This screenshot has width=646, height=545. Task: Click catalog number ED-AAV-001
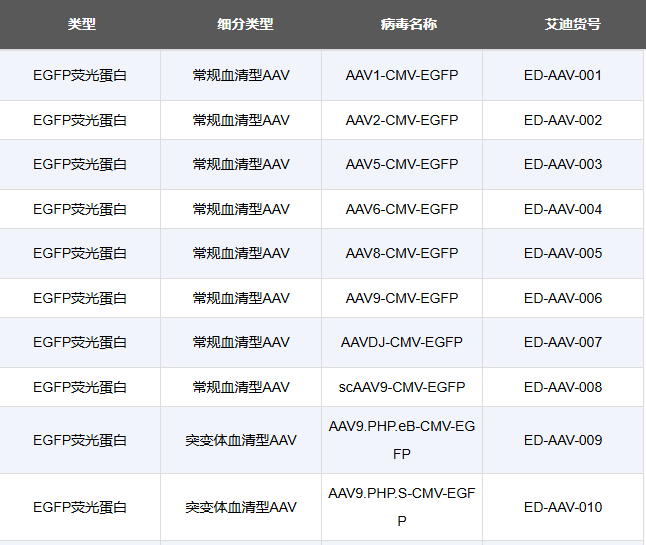(x=563, y=75)
